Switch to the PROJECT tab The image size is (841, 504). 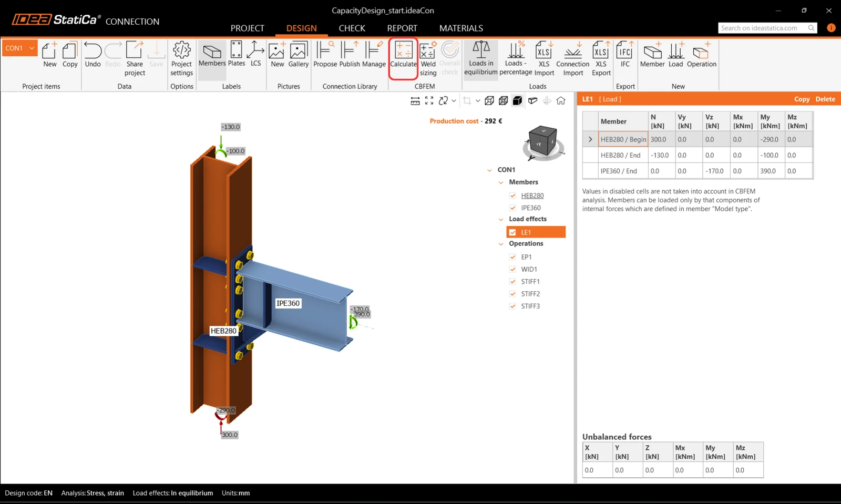click(x=247, y=28)
